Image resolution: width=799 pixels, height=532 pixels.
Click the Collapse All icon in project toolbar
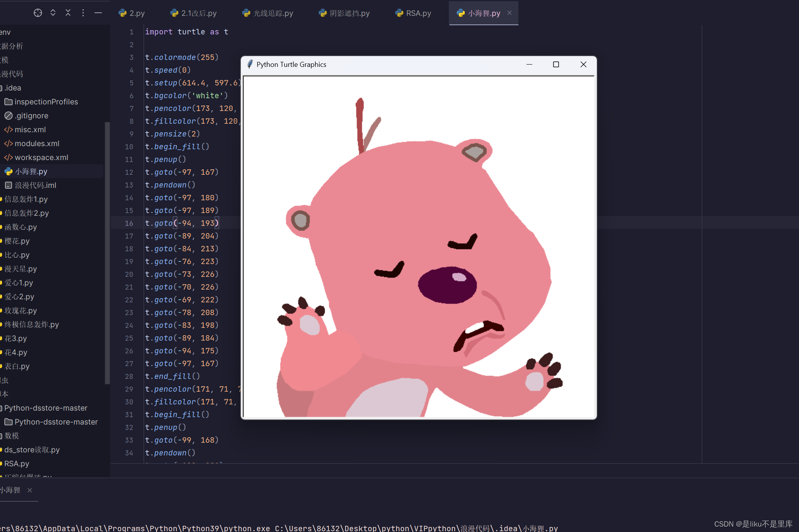point(68,13)
